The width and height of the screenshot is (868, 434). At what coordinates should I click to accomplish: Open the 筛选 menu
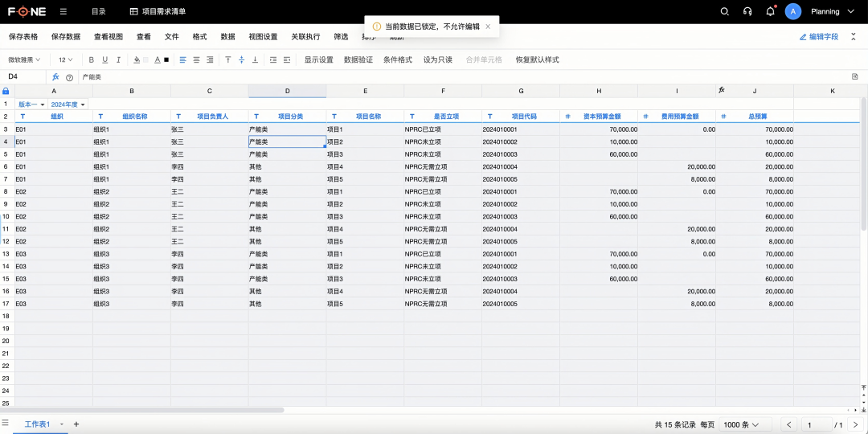341,36
